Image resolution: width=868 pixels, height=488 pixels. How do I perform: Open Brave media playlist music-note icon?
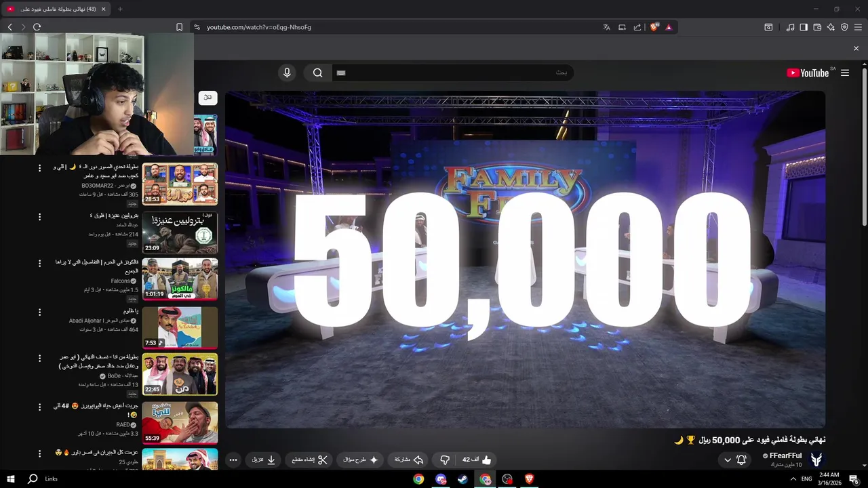pyautogui.click(x=790, y=27)
